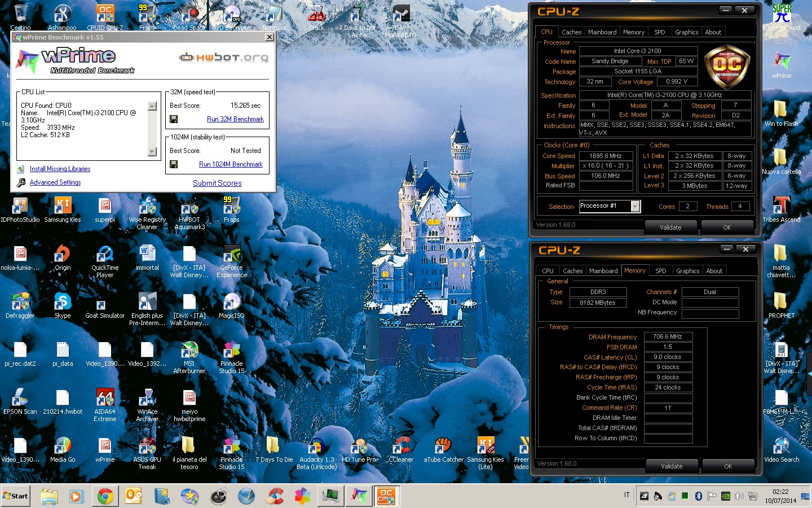The image size is (812, 508).
Task: Open Skype desktop icon
Action: 63,305
